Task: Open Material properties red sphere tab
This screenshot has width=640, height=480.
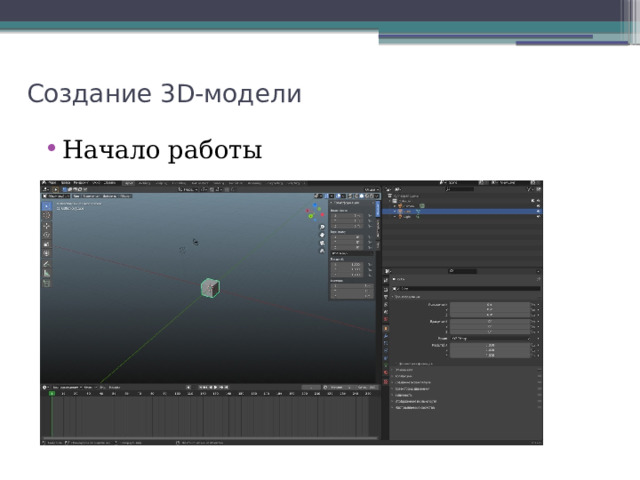Action: 386,372
